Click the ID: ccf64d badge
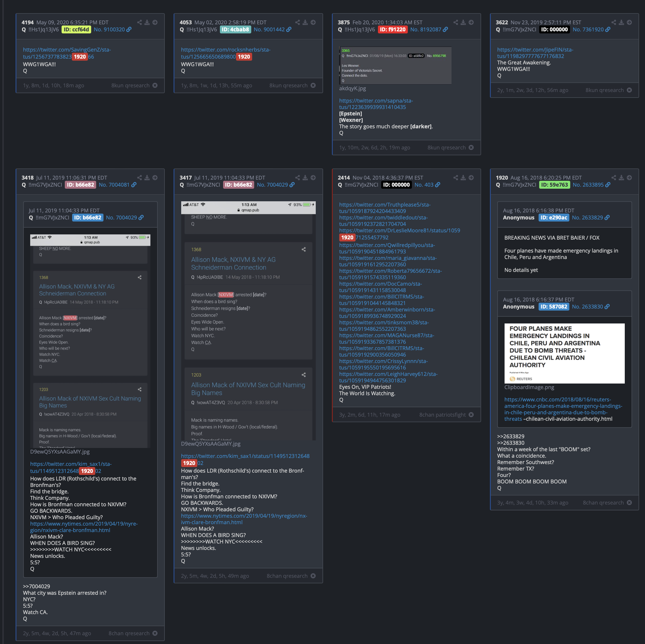This screenshot has width=645, height=644. [77, 29]
